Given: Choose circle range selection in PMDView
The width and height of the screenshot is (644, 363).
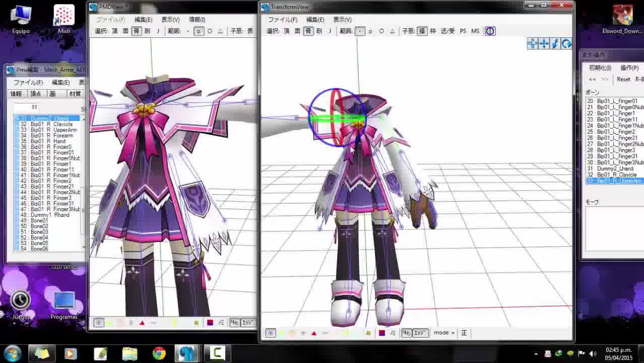Looking at the screenshot, I should click(210, 31).
